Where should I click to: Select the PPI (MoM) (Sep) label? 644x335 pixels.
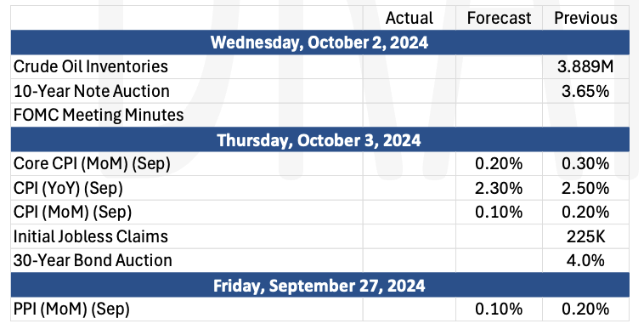point(71,309)
